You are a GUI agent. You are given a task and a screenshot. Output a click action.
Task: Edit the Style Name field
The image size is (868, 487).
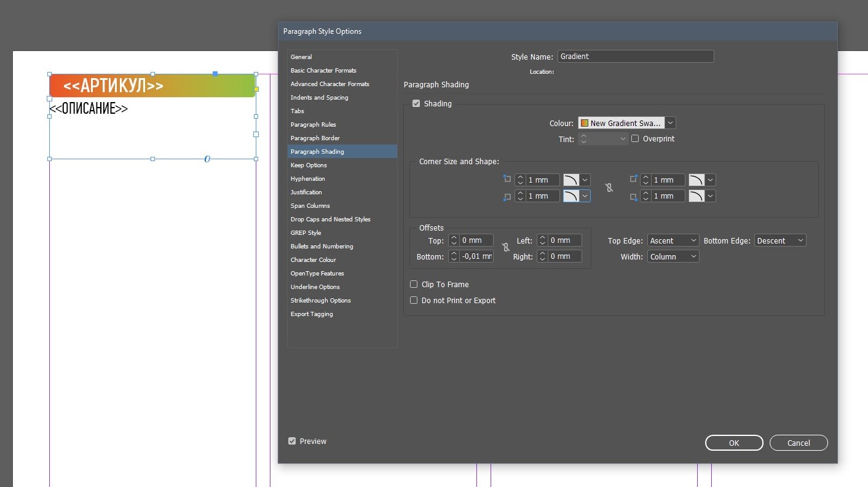636,56
